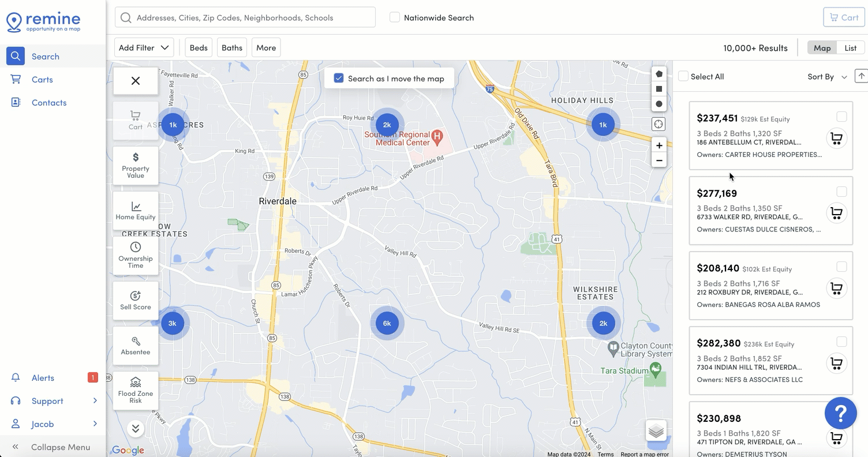Image resolution: width=868 pixels, height=457 pixels.
Task: Select the Ownership Time map layer
Action: 136,256
